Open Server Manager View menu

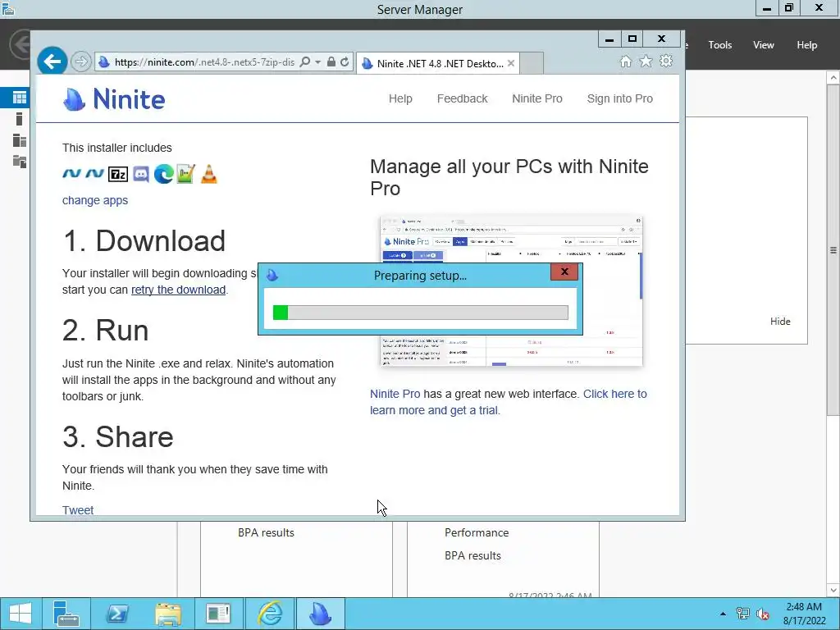[763, 45]
